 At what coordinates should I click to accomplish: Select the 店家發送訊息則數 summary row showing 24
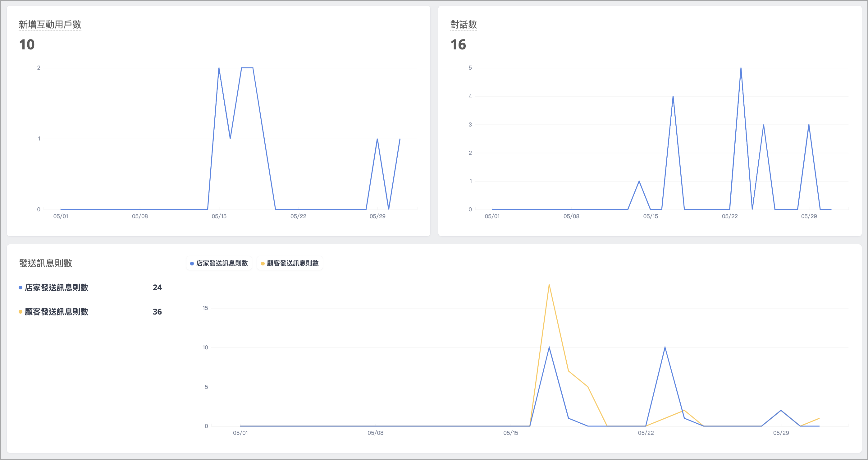coord(90,287)
